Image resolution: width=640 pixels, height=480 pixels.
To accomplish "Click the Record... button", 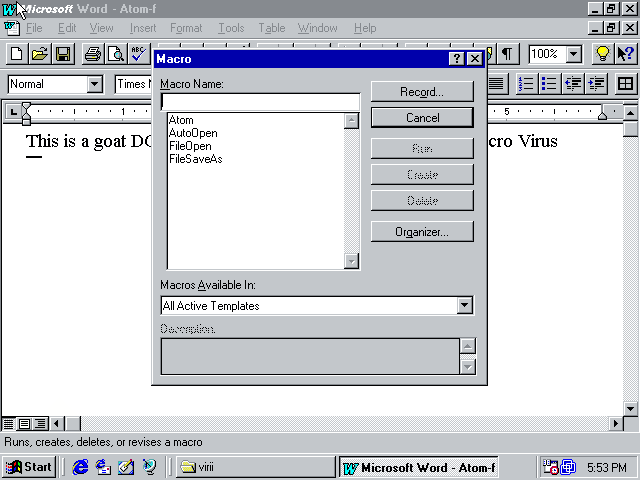I will click(422, 91).
